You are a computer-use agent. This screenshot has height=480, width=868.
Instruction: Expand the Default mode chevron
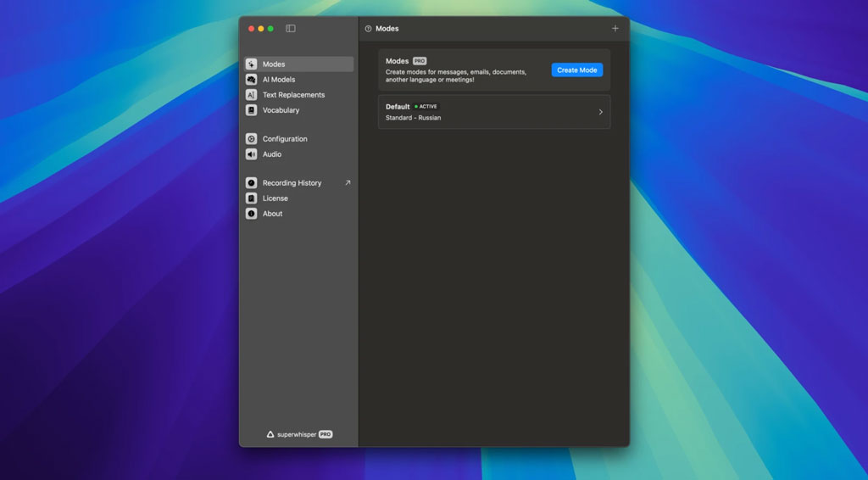coord(601,112)
